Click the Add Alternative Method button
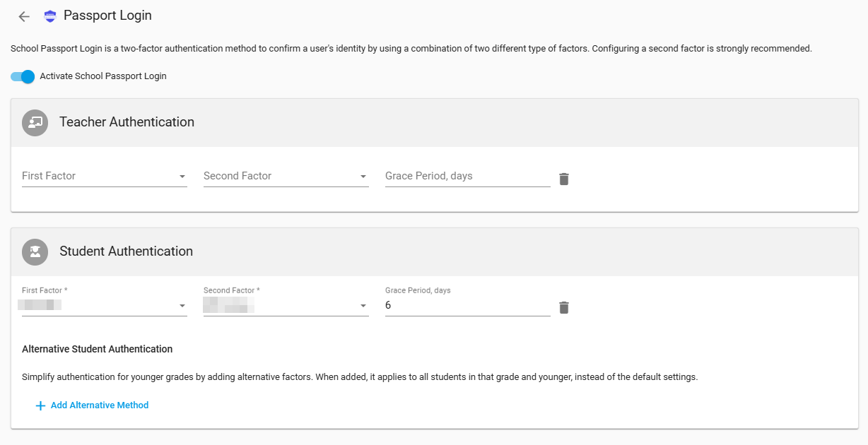Viewport: 868px width, 445px height. pyautogui.click(x=92, y=405)
